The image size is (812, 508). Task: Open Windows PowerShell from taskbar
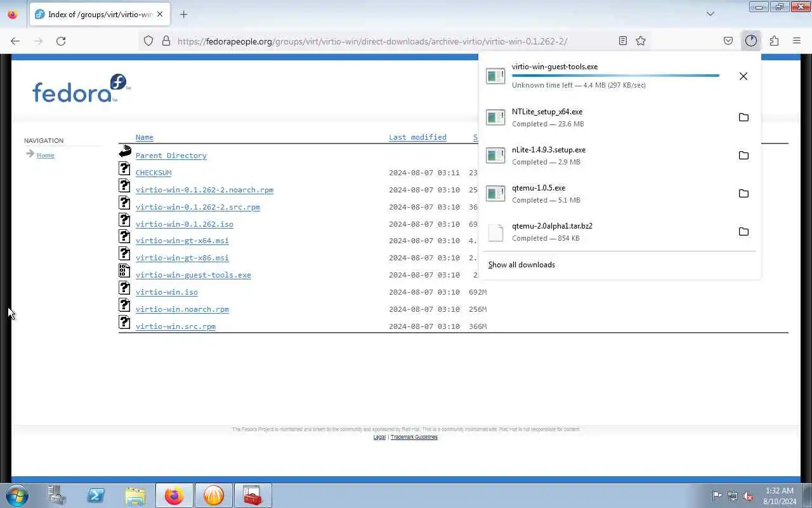[96, 495]
